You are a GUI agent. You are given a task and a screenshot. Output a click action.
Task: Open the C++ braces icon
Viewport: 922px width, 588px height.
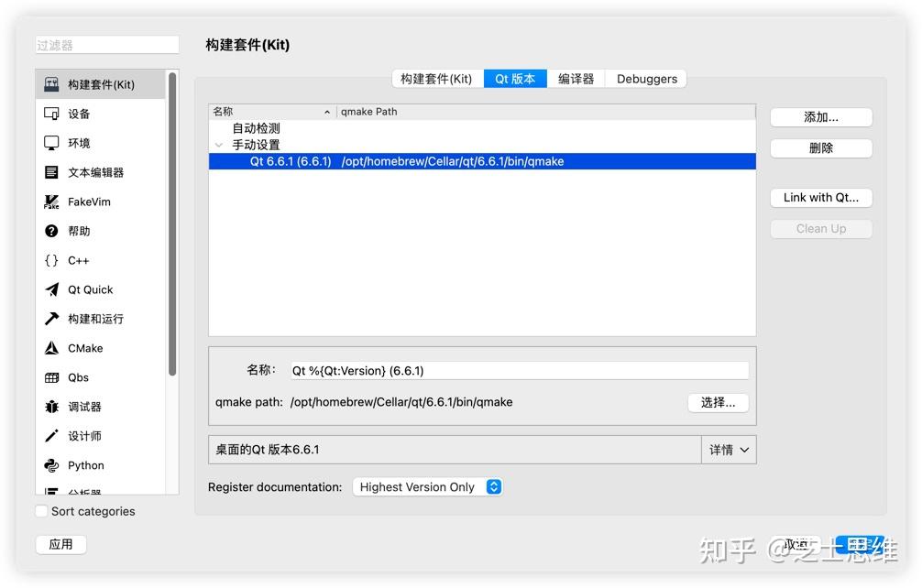coord(51,260)
